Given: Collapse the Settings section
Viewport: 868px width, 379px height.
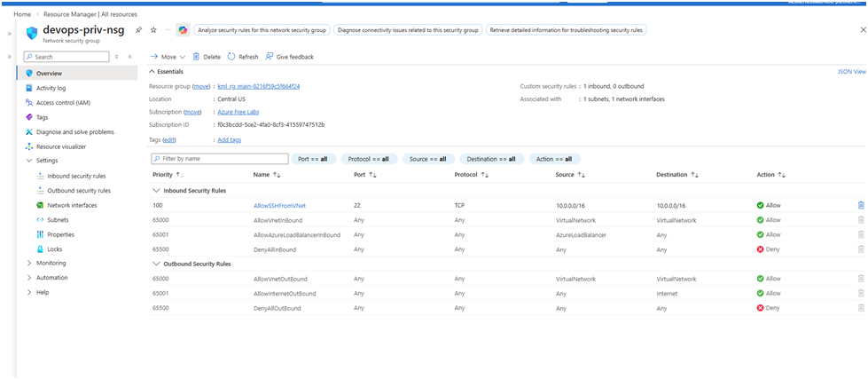Looking at the screenshot, I should click(29, 161).
